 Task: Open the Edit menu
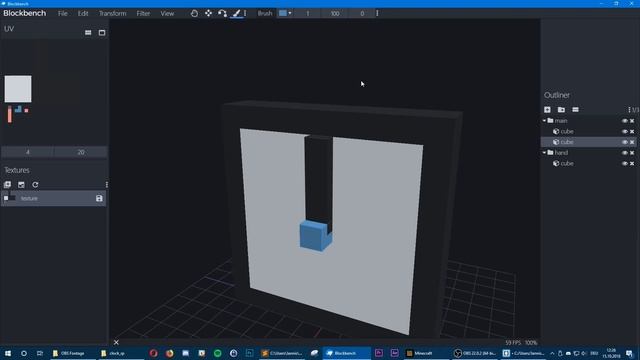83,13
